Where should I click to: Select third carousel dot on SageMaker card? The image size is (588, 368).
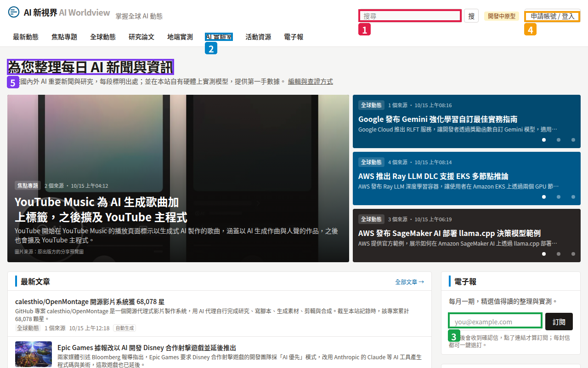pyautogui.click(x=573, y=254)
